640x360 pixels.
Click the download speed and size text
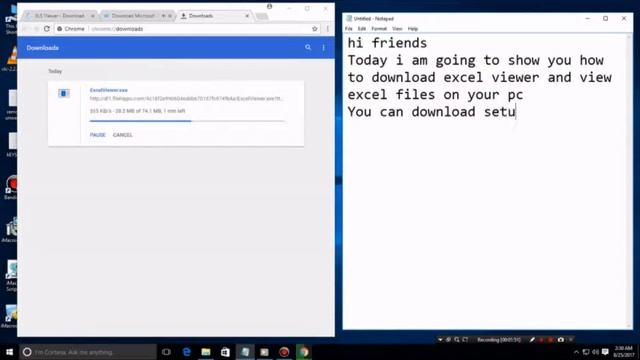(137, 111)
